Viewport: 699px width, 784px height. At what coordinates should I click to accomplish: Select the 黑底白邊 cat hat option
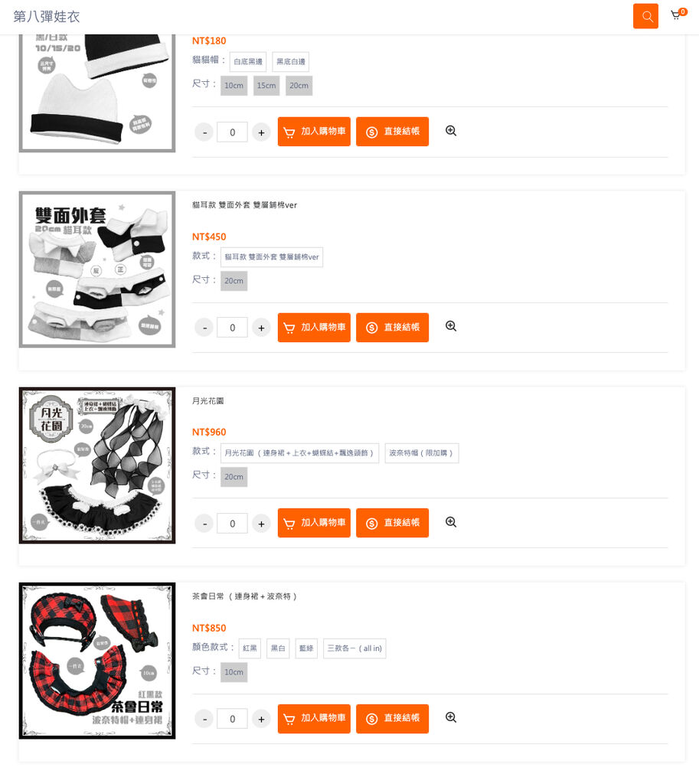tap(290, 61)
